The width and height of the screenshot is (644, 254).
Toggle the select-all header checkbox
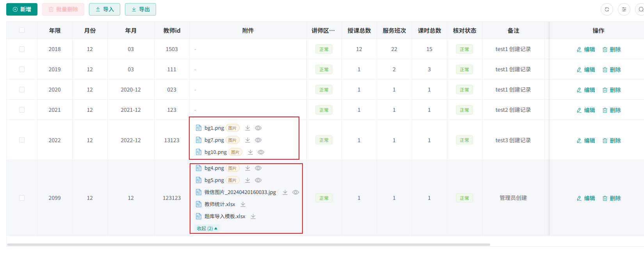[x=22, y=30]
